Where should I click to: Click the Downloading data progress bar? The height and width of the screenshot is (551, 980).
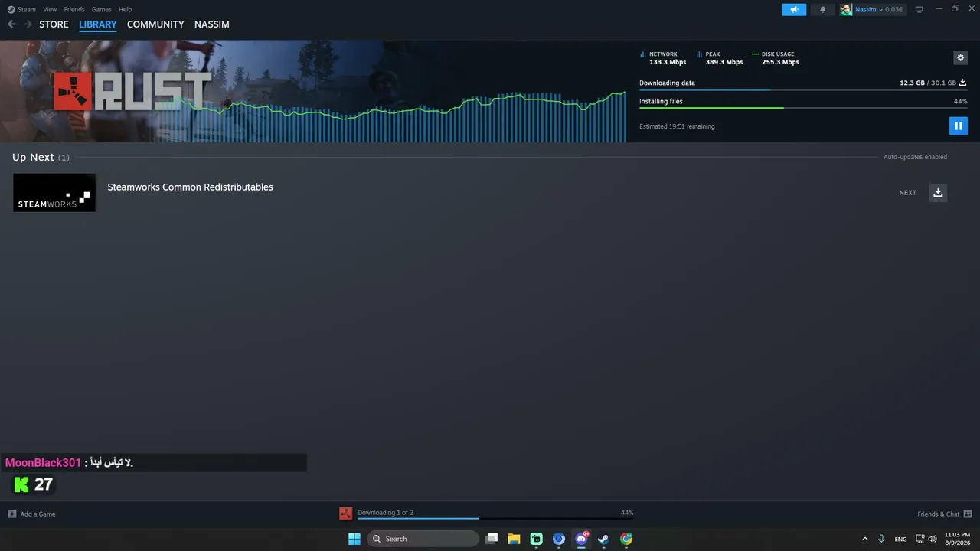[803, 90]
